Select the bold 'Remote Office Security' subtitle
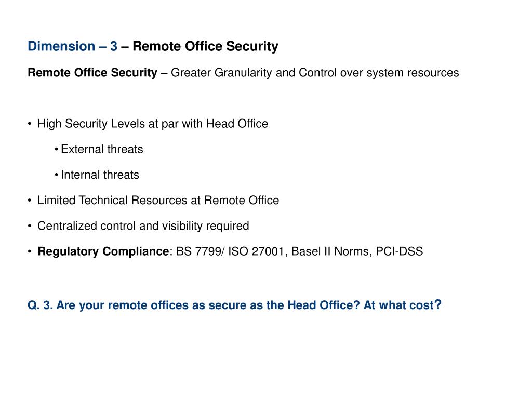 click(x=92, y=73)
